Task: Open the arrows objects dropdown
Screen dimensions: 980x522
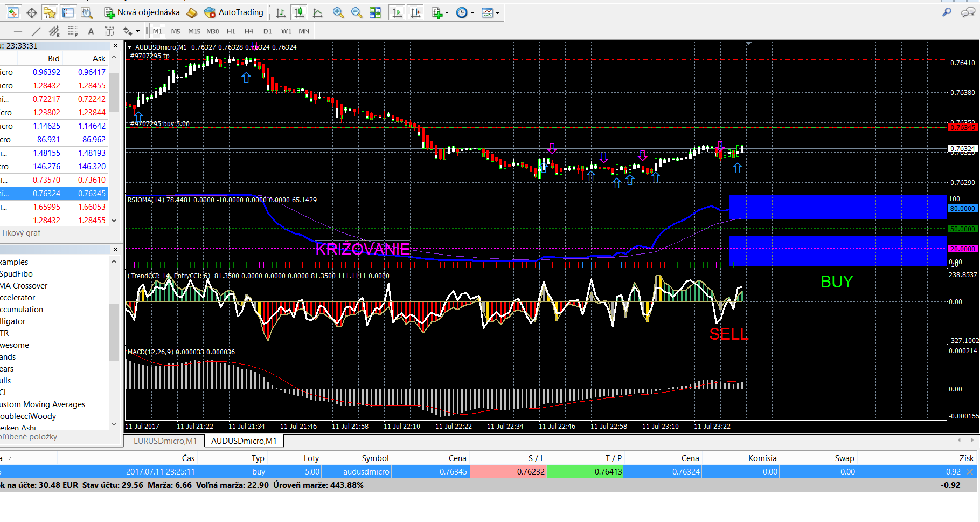Action: click(131, 31)
